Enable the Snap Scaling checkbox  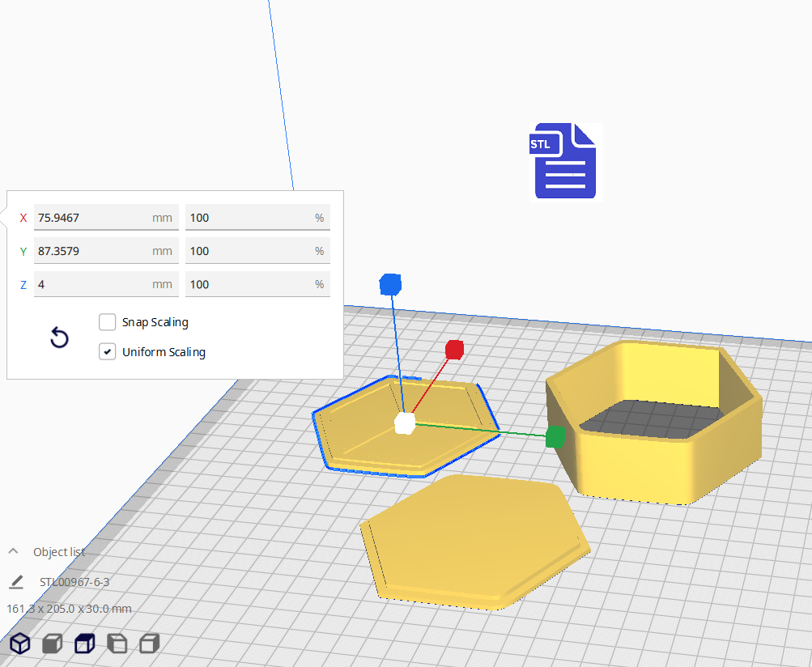tap(107, 322)
